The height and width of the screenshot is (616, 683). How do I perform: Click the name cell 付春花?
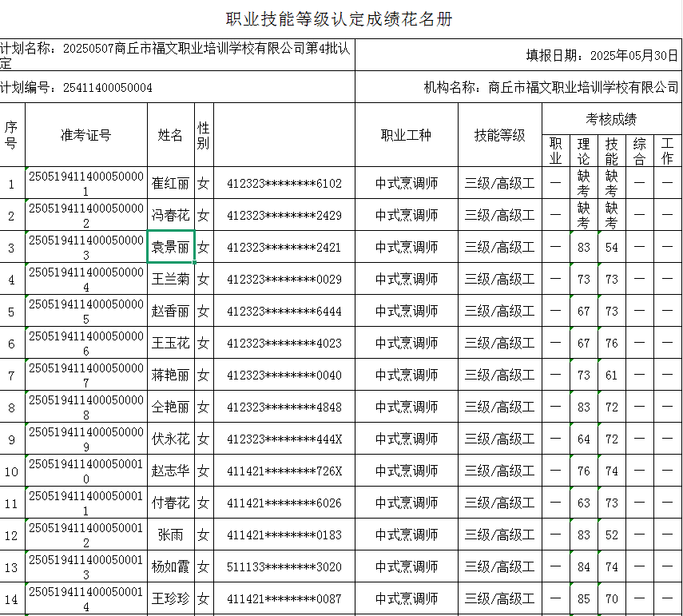(x=171, y=503)
